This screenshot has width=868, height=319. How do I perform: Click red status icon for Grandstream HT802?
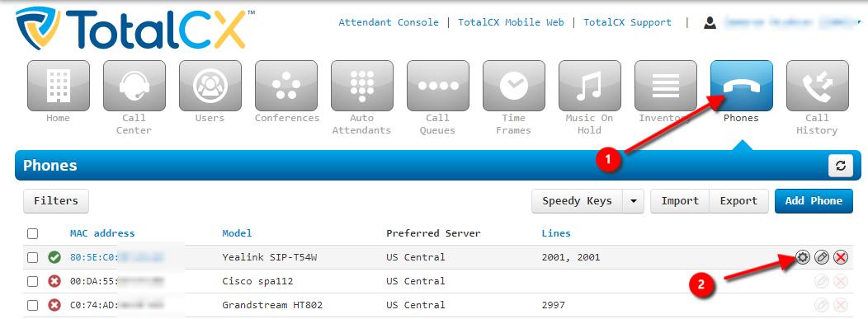click(54, 305)
